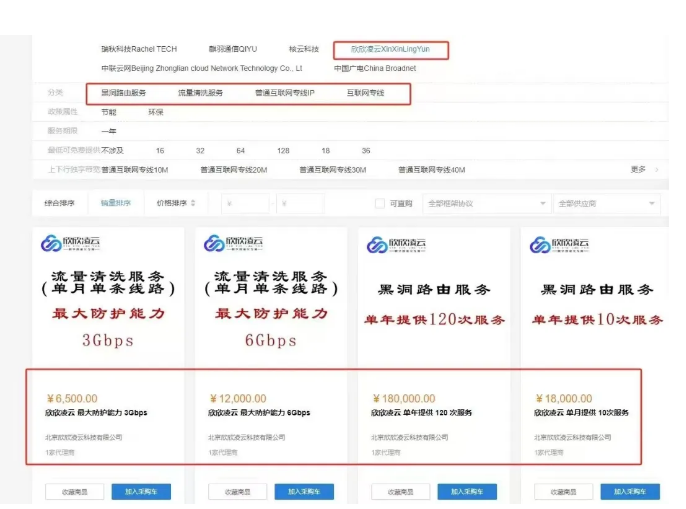Select the 麒羽通信QIYU brand filter
686x509 pixels.
coord(233,49)
